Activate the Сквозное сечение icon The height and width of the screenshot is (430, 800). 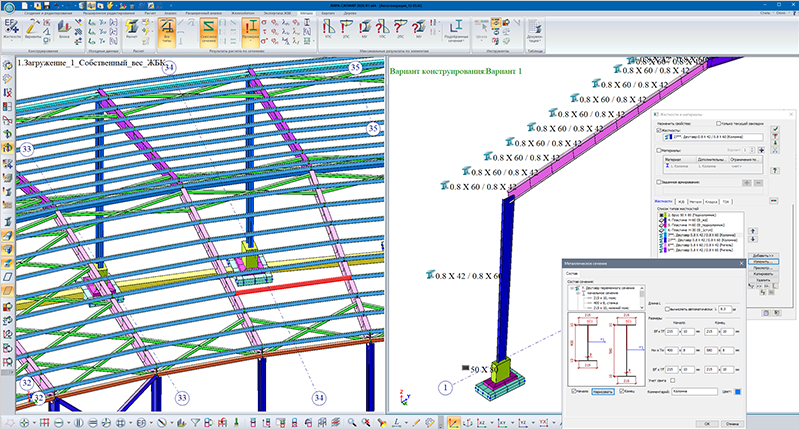(x=208, y=32)
